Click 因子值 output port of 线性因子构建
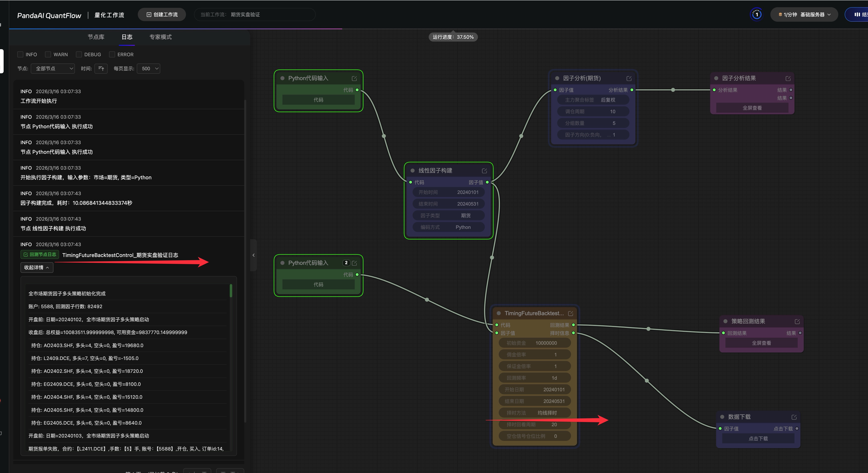 tap(487, 182)
